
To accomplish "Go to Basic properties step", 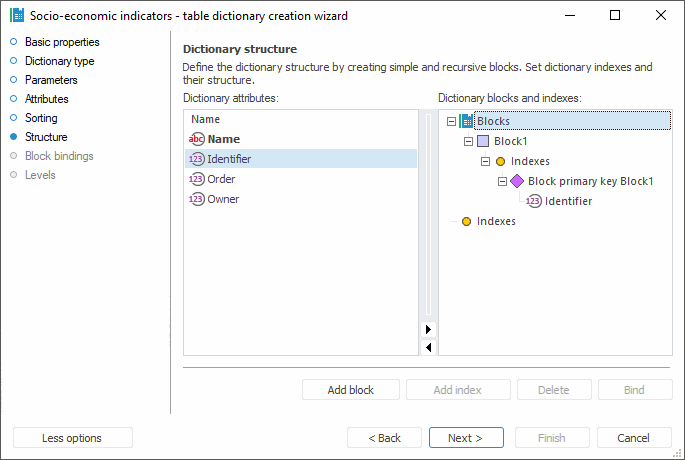I will pos(62,42).
